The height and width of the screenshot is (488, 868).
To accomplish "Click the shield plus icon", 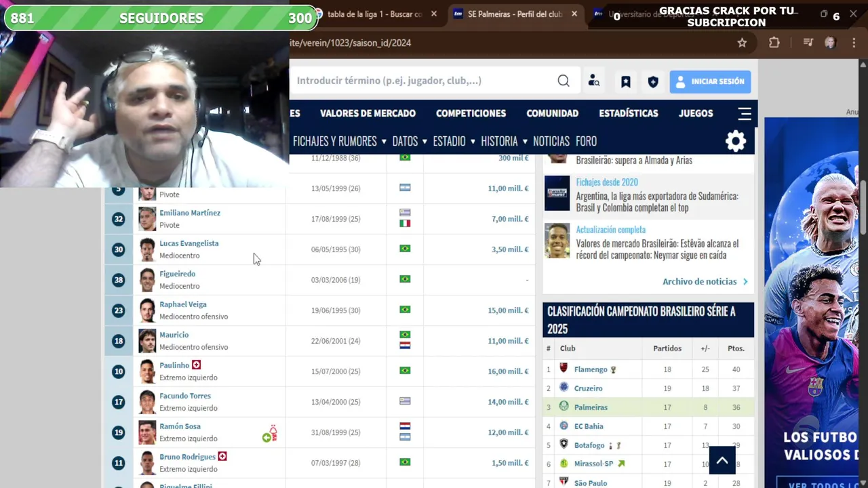I will coord(653,81).
